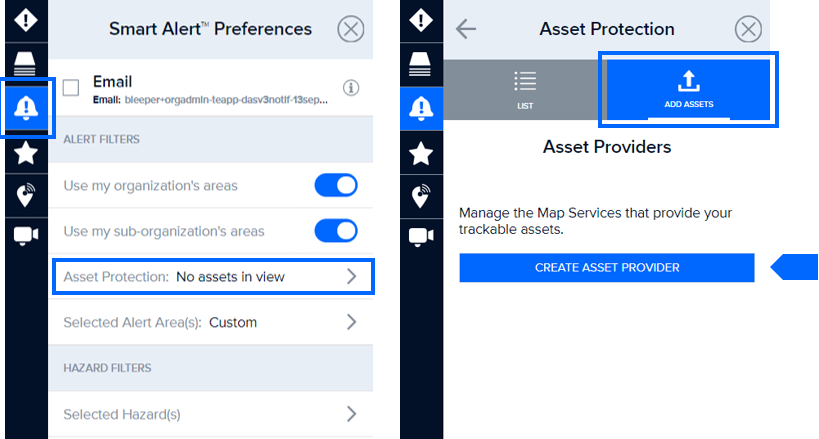Click camera icon in left sidebar
Viewport: 819px width, 439px height.
26,236
